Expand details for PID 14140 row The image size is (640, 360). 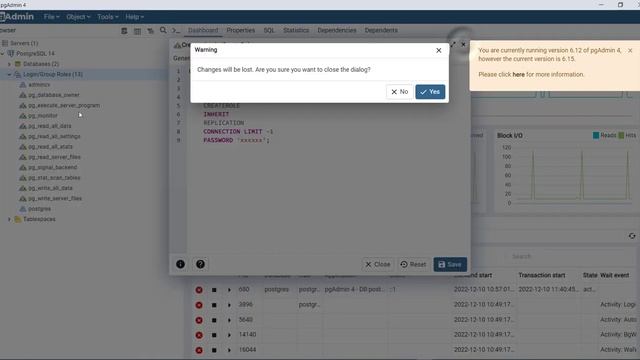click(229, 335)
